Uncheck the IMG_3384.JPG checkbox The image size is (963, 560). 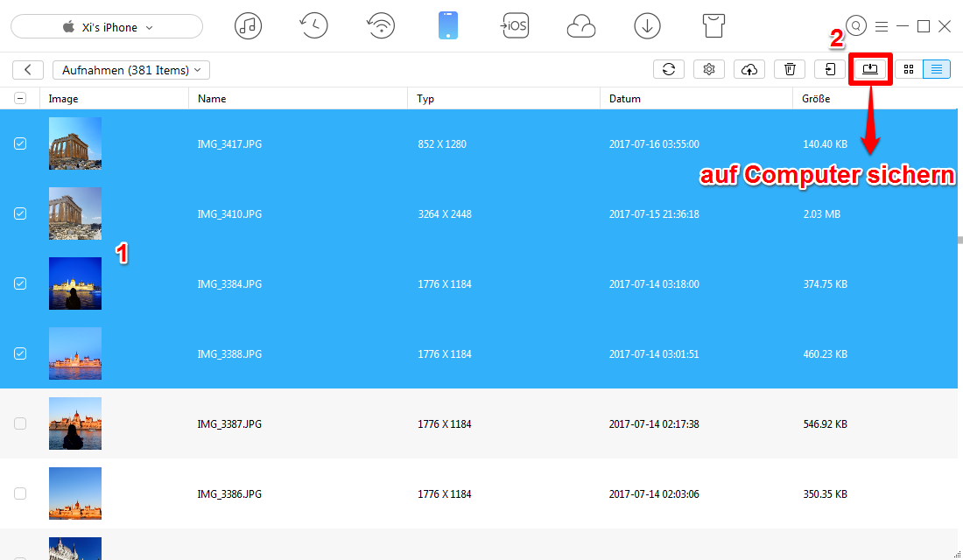(x=20, y=283)
